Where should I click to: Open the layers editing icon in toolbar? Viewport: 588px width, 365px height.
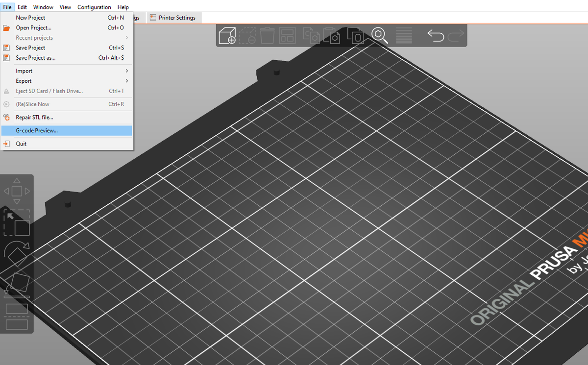pyautogui.click(x=404, y=36)
